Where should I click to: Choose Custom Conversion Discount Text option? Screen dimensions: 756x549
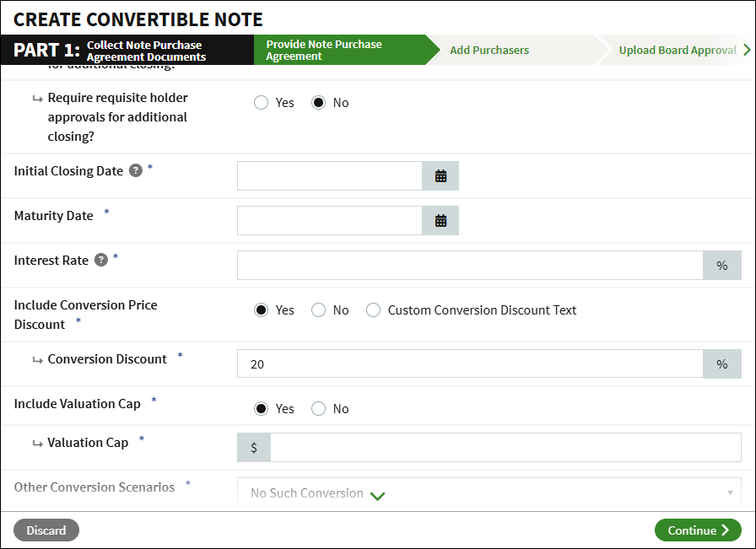373,310
